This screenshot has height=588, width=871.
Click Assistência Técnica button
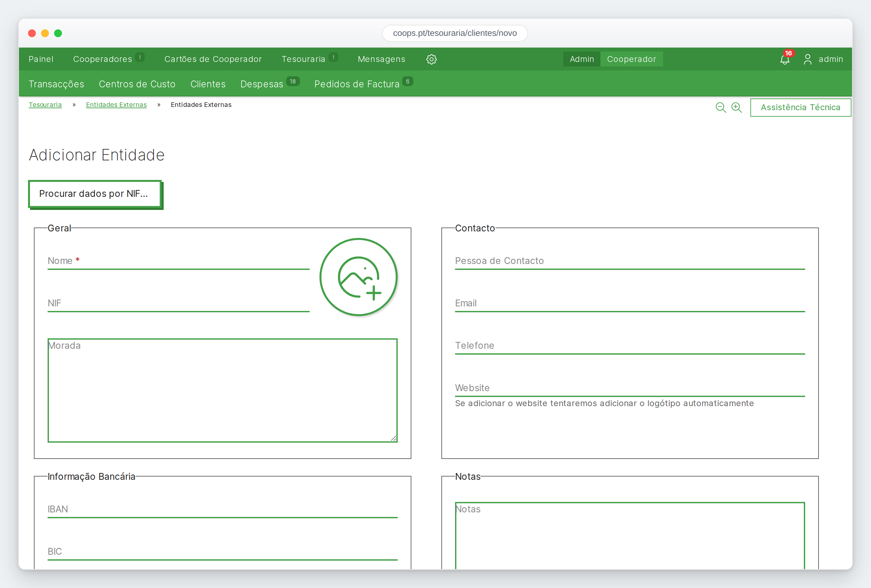tap(801, 108)
